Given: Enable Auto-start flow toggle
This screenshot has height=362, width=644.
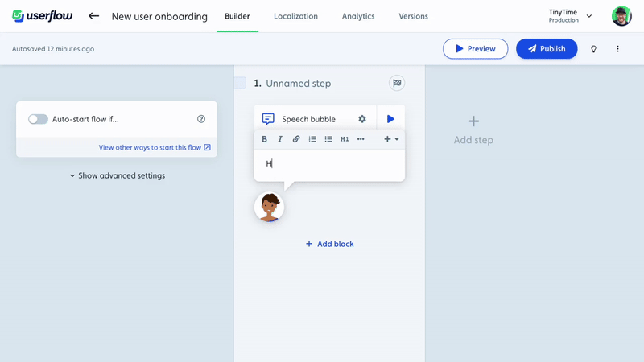Looking at the screenshot, I should pyautogui.click(x=38, y=119).
